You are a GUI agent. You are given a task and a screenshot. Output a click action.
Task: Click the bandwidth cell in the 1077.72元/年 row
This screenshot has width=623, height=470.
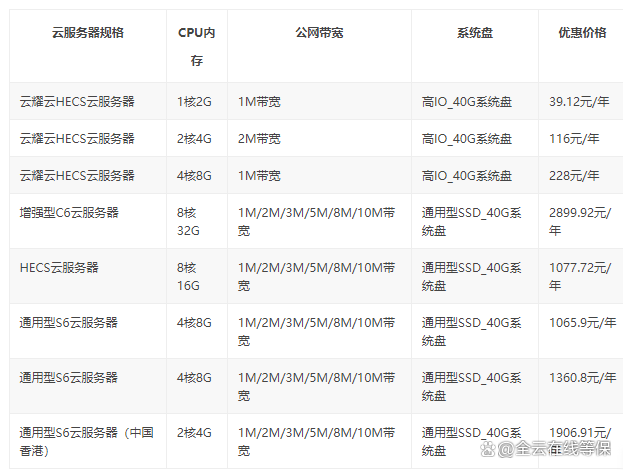click(x=317, y=276)
